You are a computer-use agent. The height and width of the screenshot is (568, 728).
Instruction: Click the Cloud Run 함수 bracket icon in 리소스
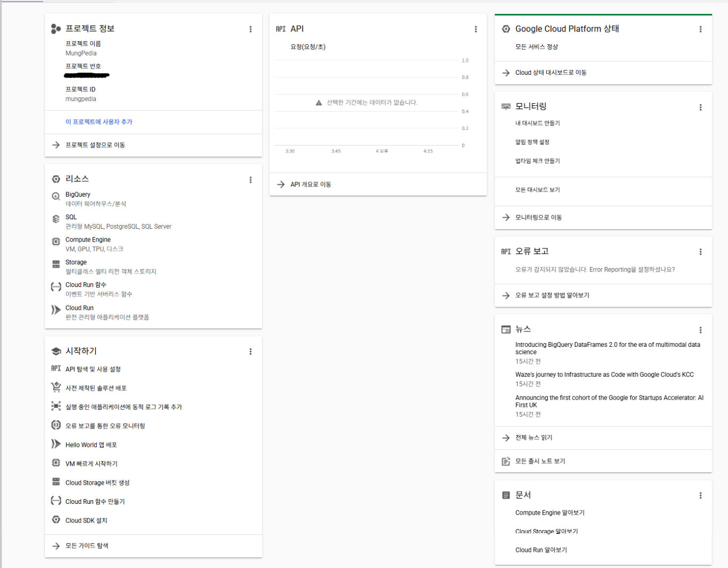coord(56,287)
